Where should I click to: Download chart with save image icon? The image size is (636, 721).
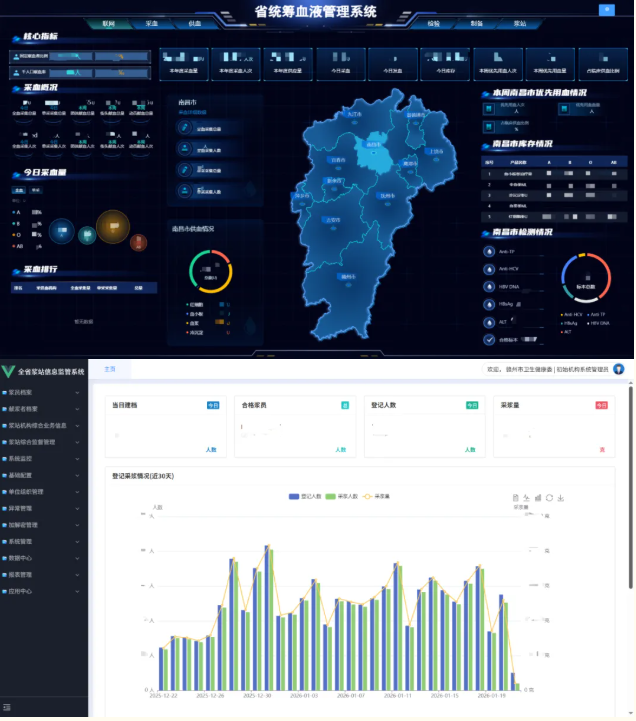(x=562, y=497)
